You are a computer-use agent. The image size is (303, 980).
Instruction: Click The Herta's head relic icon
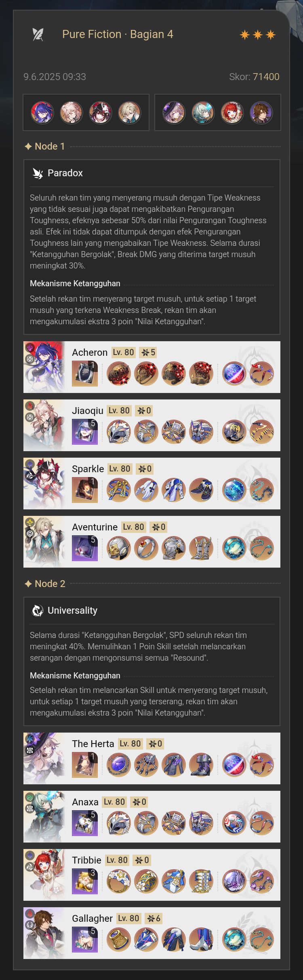coord(118,765)
